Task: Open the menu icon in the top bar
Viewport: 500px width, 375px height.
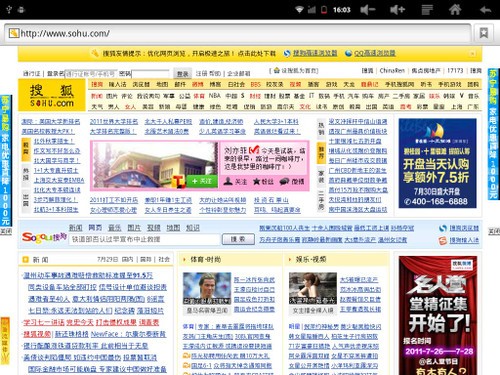Action: 427,10
